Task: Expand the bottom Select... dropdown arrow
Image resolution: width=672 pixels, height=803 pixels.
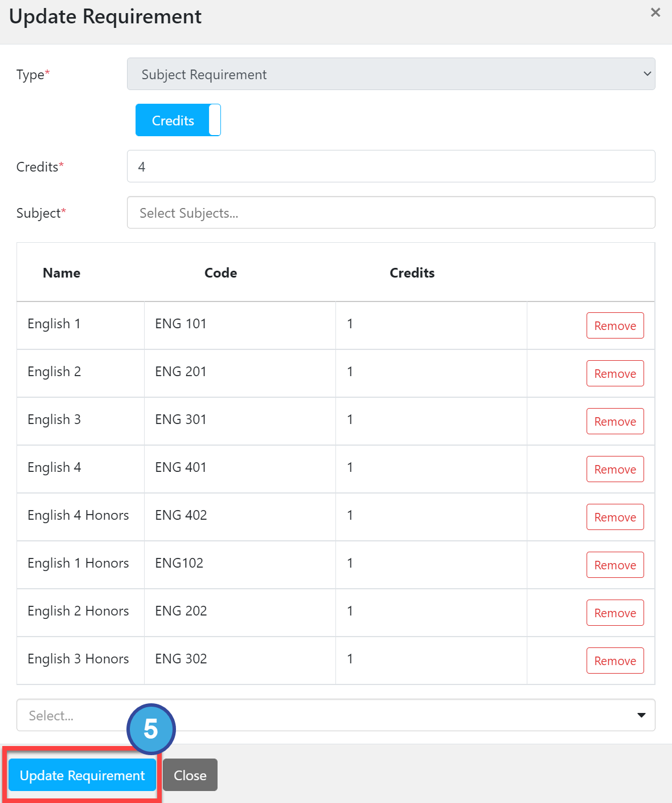Action: click(641, 715)
